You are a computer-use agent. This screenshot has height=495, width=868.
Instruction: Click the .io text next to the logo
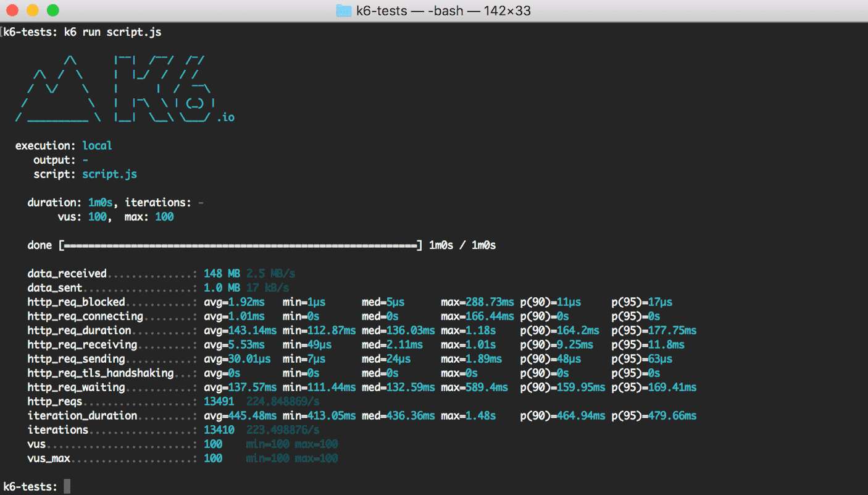[225, 117]
